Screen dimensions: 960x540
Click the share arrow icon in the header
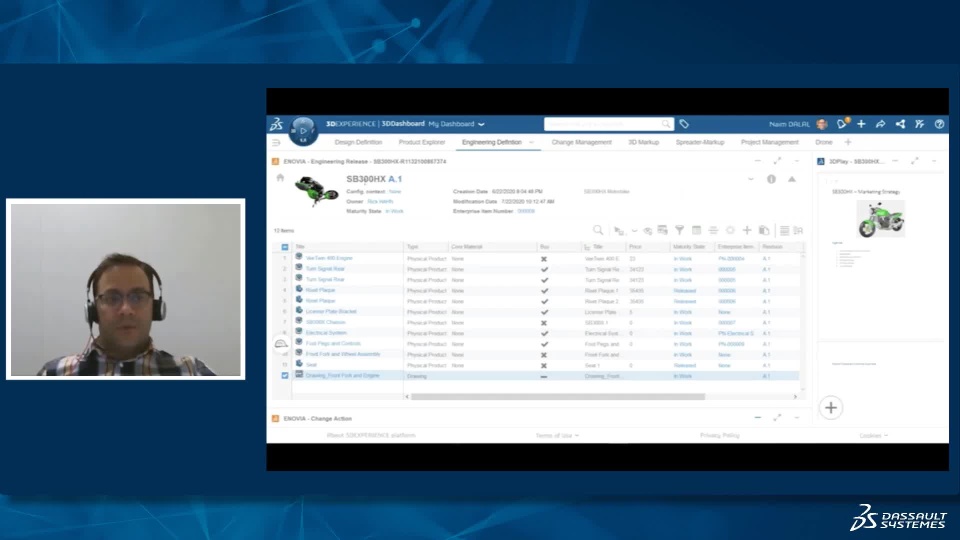point(880,124)
